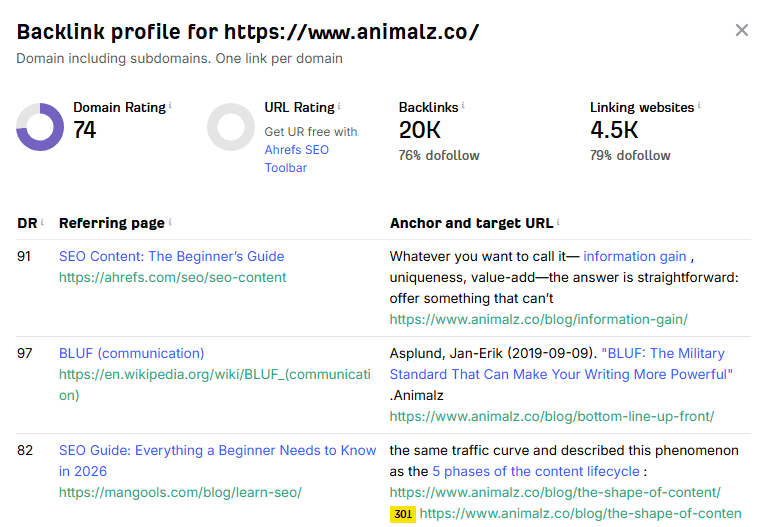Open the ahrefs.com/seo/seo-content URL
Viewport: 759px width, 527px height.
point(172,277)
